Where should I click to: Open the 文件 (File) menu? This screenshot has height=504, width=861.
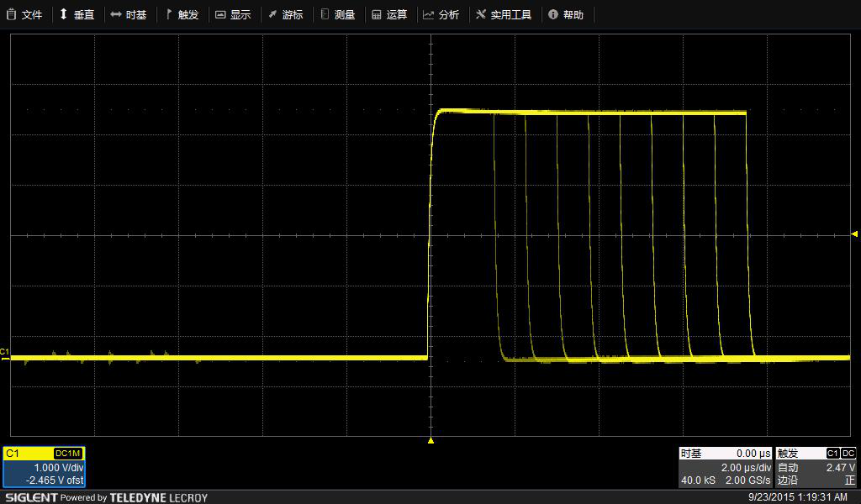coord(24,14)
